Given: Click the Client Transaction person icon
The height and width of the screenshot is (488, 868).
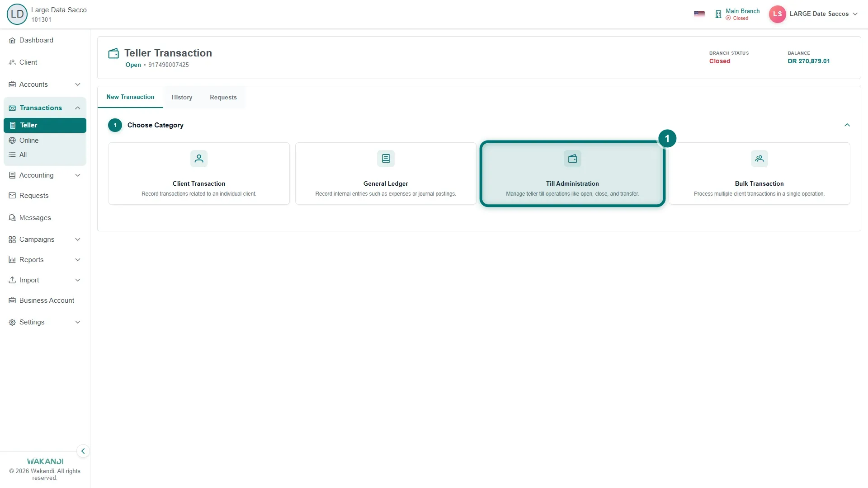Looking at the screenshot, I should click(x=199, y=159).
